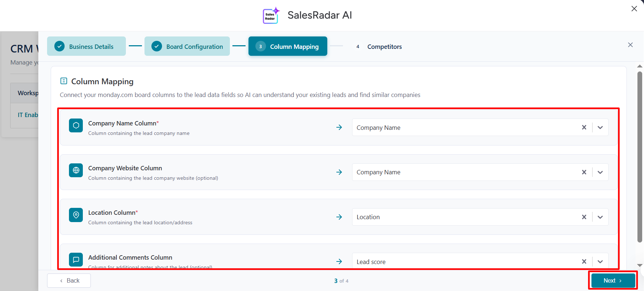Click the '3 of 4' step counter
The height and width of the screenshot is (291, 644).
342,281
